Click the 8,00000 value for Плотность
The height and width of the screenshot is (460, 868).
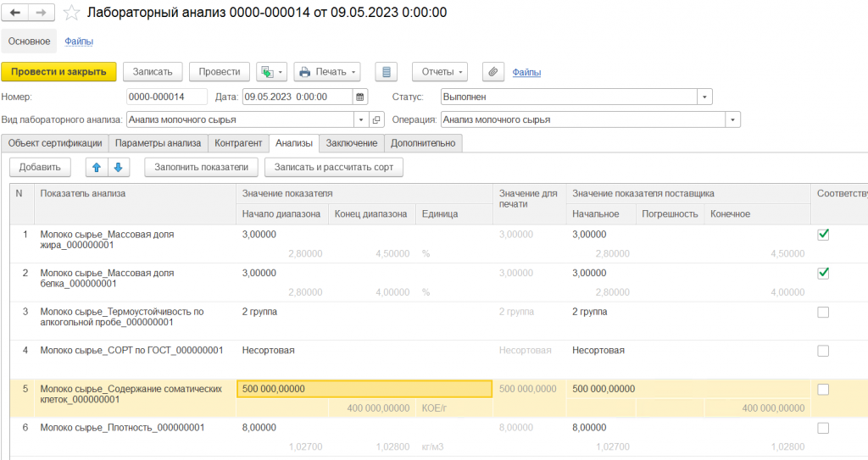[259, 427]
